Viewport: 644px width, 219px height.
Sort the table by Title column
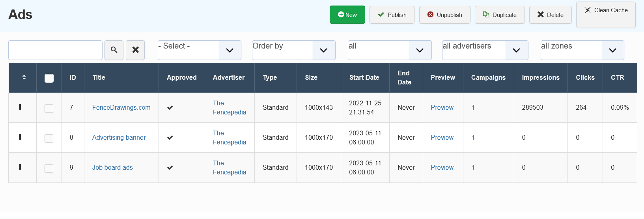click(x=99, y=78)
